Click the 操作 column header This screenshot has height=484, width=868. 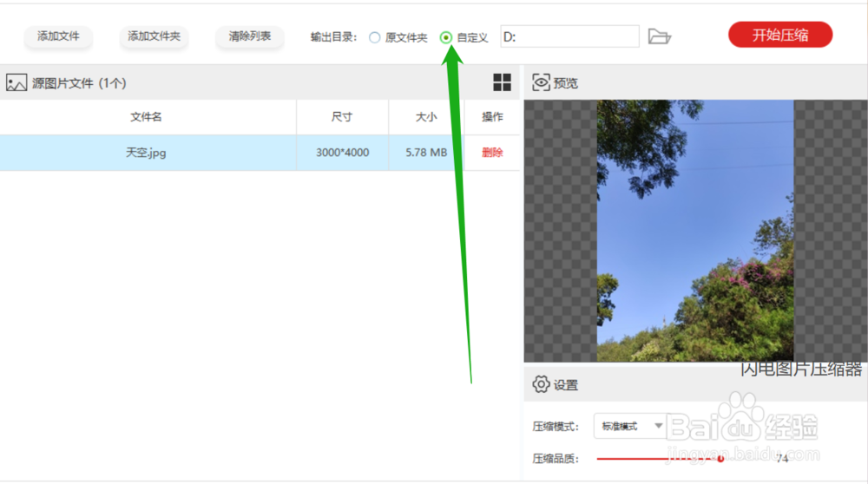tap(492, 117)
